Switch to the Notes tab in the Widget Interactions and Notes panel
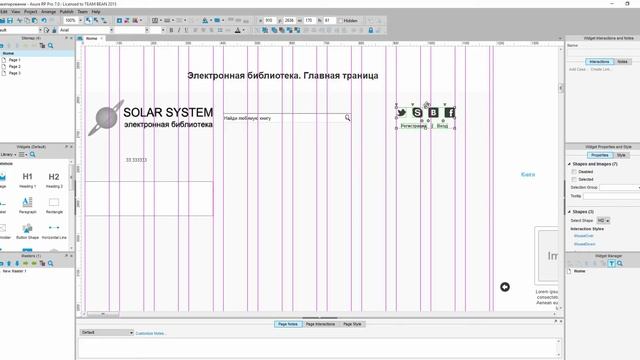 (x=622, y=62)
